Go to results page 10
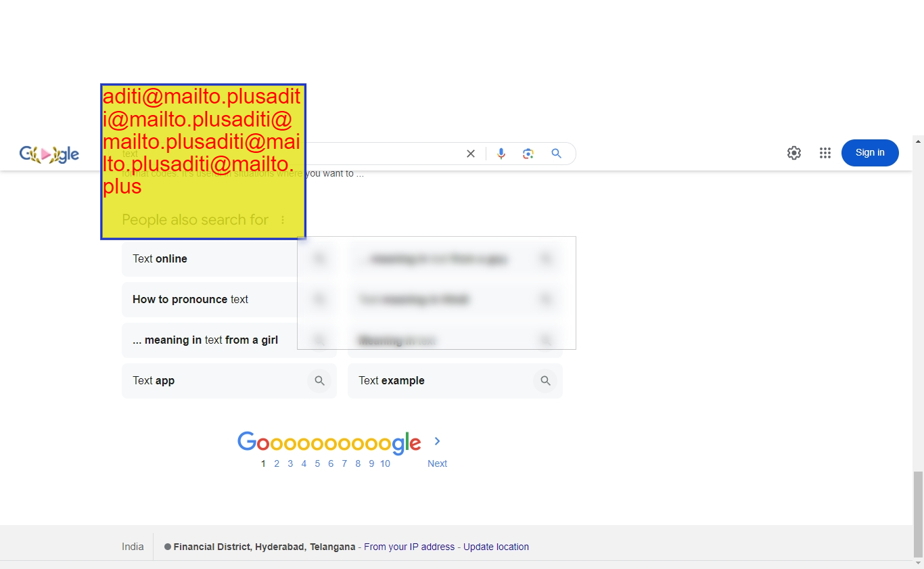This screenshot has width=924, height=569. 385,463
